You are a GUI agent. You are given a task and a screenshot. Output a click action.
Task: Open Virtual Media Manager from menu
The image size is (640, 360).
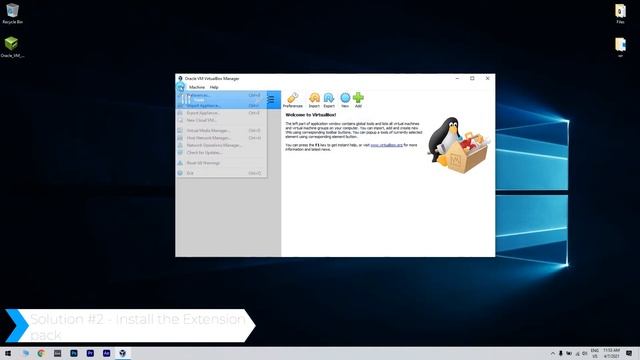222,130
